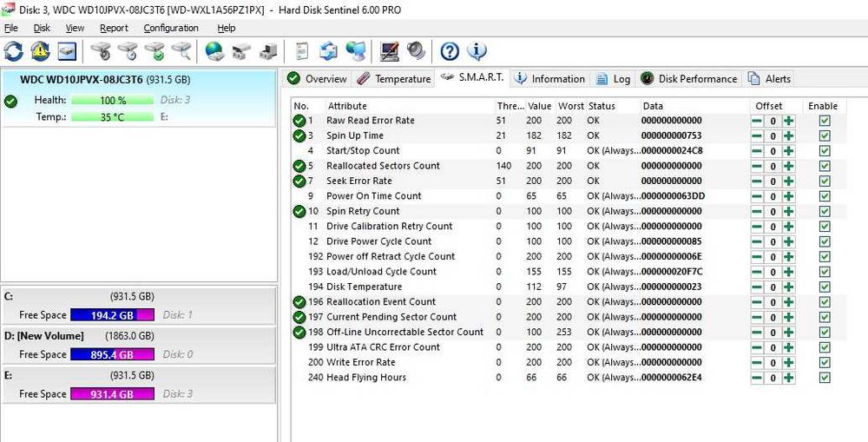Click the E: free space 931.4 GB bar
868x442 pixels.
click(x=112, y=394)
